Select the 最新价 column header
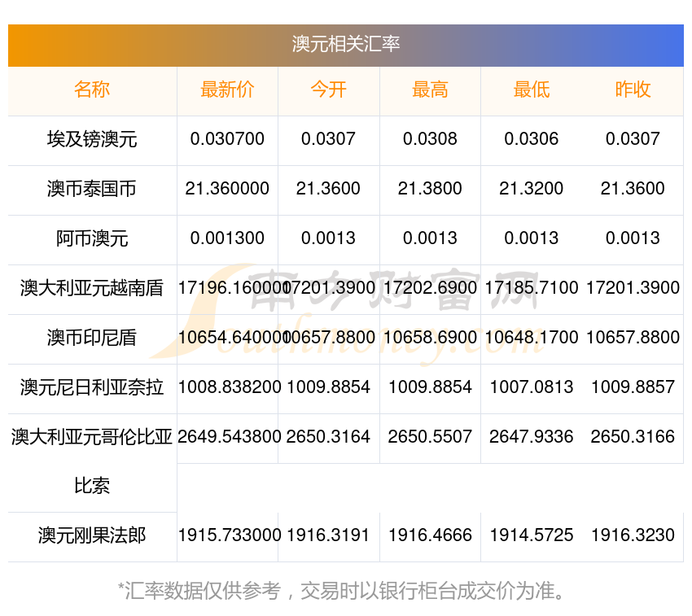This screenshot has height=616, width=692. click(227, 90)
